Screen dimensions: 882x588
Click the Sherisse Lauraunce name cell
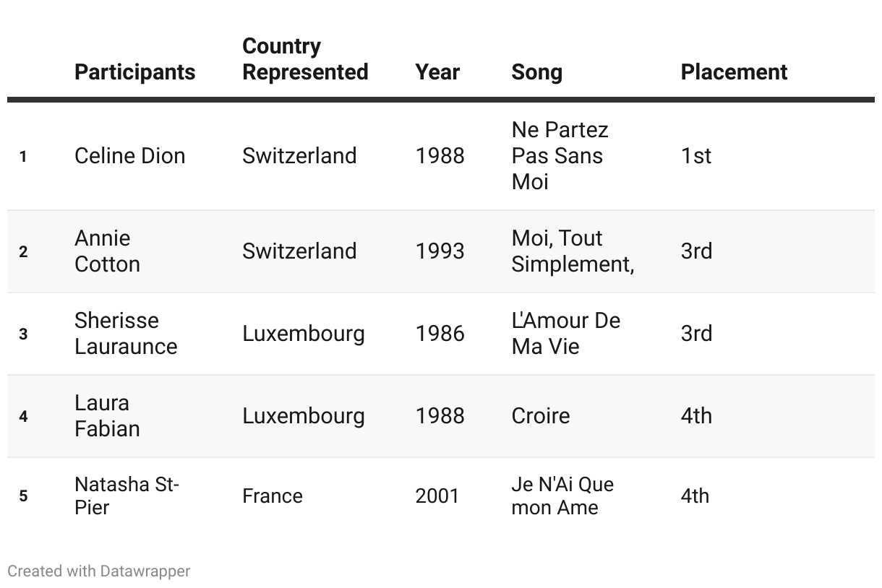pos(126,334)
